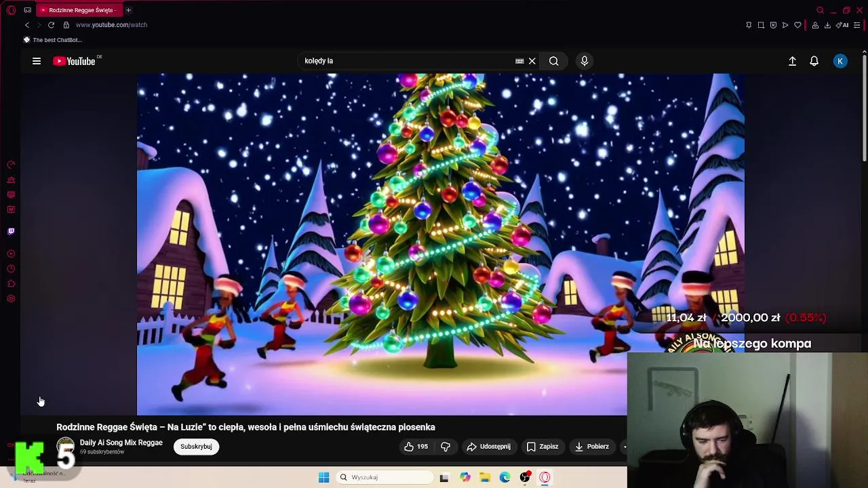Screen dimensions: 868x488
Task: Open Settings gear icon in sidebar
Action: pyautogui.click(x=11, y=299)
